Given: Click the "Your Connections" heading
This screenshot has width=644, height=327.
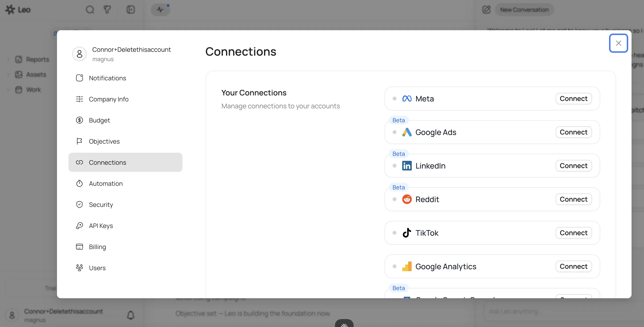Looking at the screenshot, I should coord(254,93).
